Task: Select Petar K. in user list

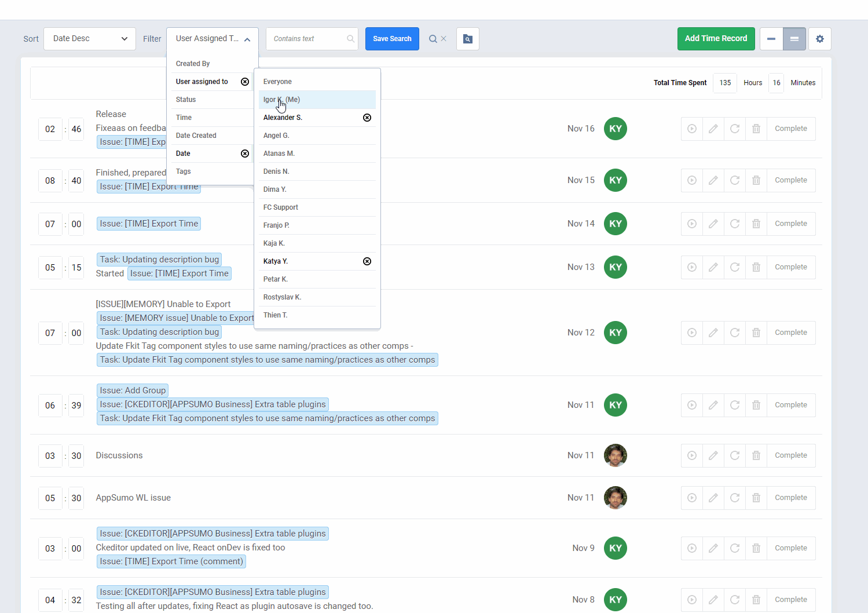Action: (317, 279)
